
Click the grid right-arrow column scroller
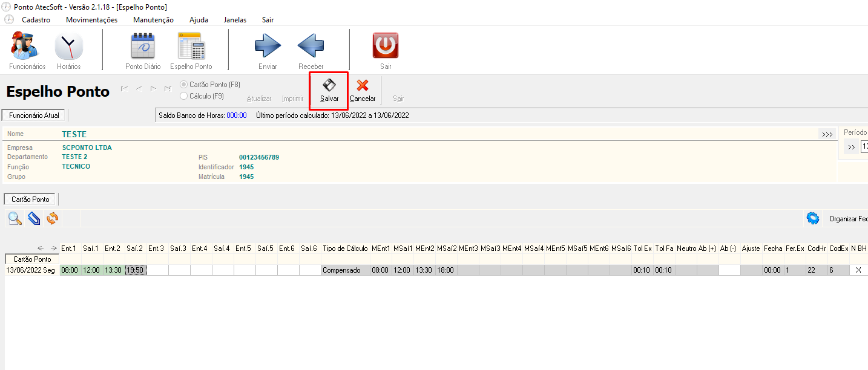54,248
